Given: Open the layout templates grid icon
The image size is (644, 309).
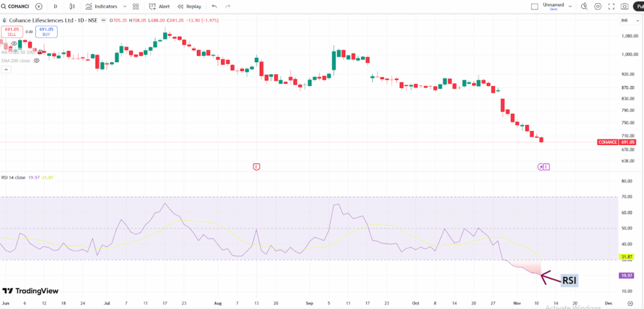Looking at the screenshot, I should (135, 6).
